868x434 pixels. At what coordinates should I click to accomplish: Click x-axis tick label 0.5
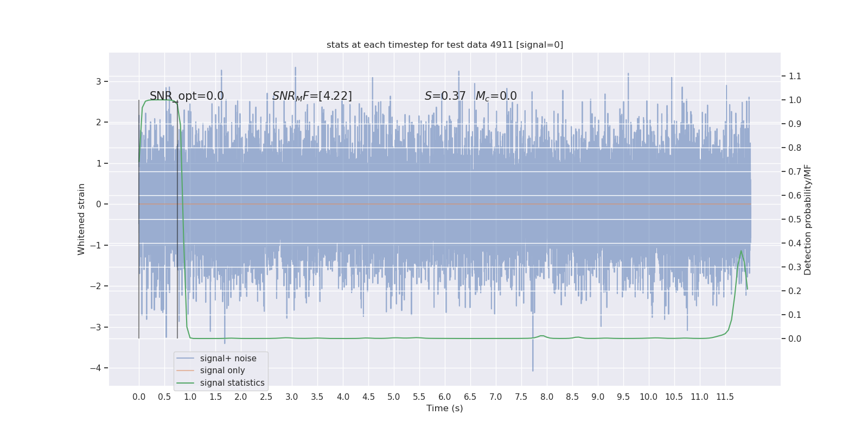point(164,397)
